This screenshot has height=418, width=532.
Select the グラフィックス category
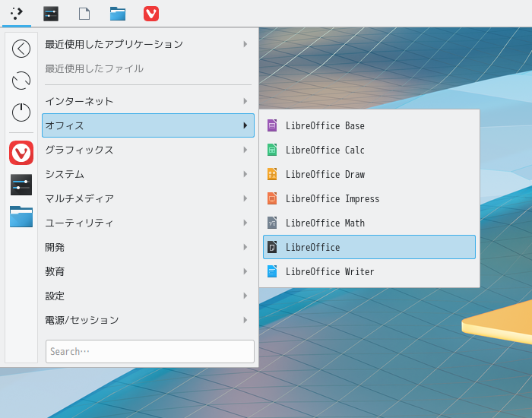(x=148, y=150)
